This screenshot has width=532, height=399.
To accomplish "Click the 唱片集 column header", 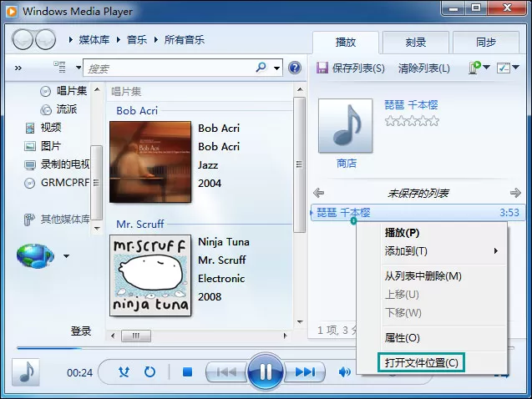I will coord(126,91).
